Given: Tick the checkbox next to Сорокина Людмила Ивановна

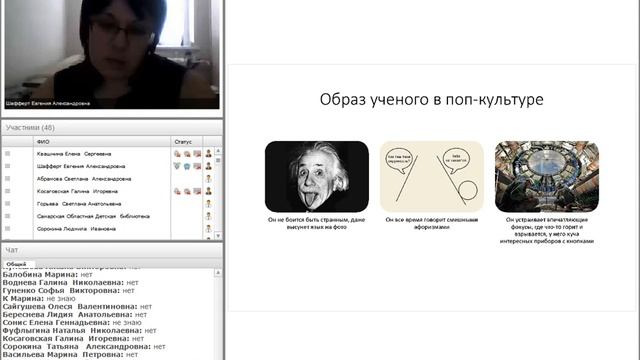Looking at the screenshot, I should point(7,229).
